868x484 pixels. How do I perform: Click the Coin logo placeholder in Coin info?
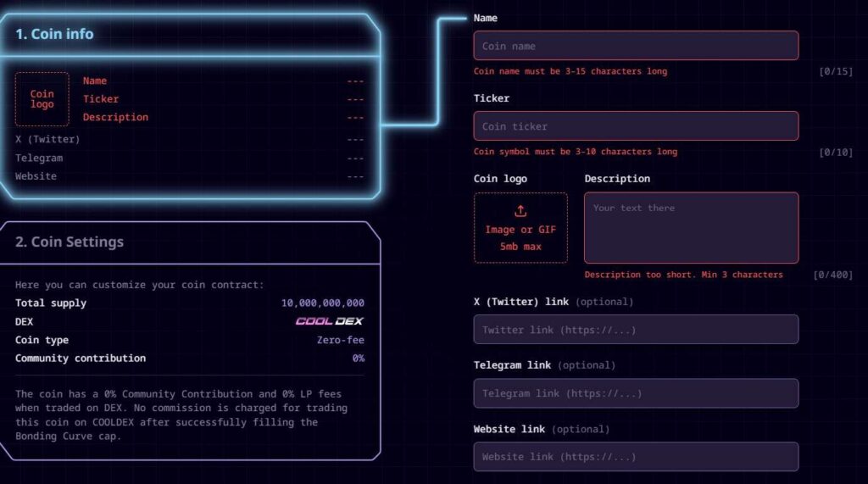point(42,99)
